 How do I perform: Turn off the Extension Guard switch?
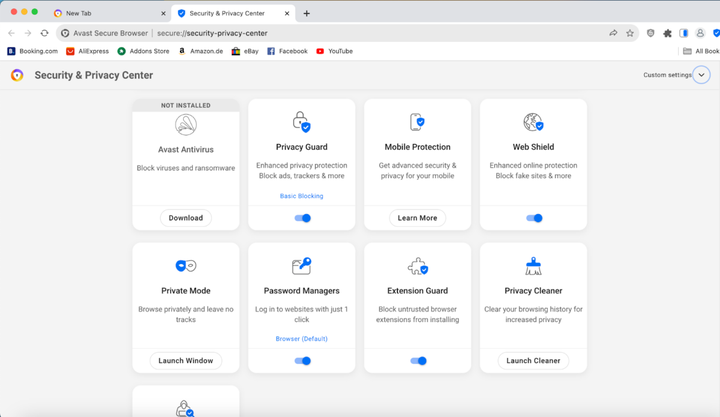[418, 361]
